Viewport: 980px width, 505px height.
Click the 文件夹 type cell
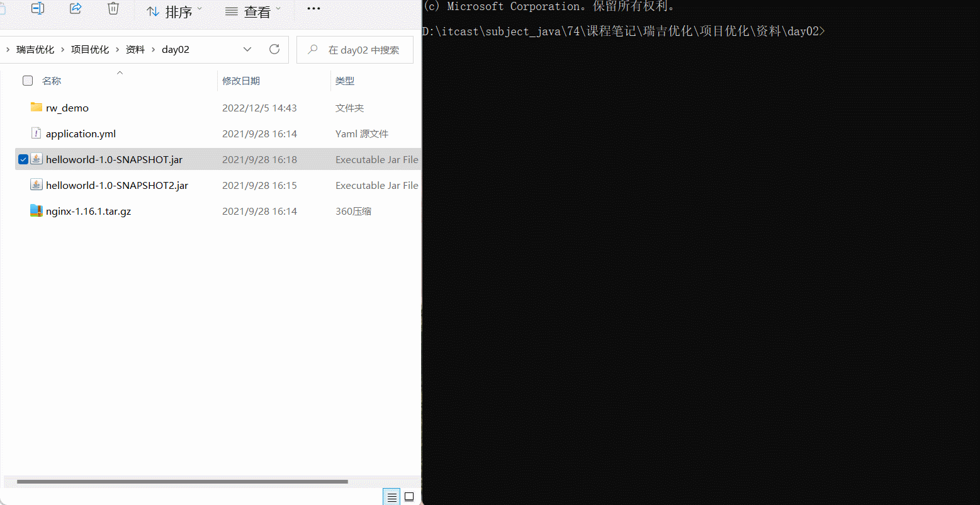(x=349, y=108)
